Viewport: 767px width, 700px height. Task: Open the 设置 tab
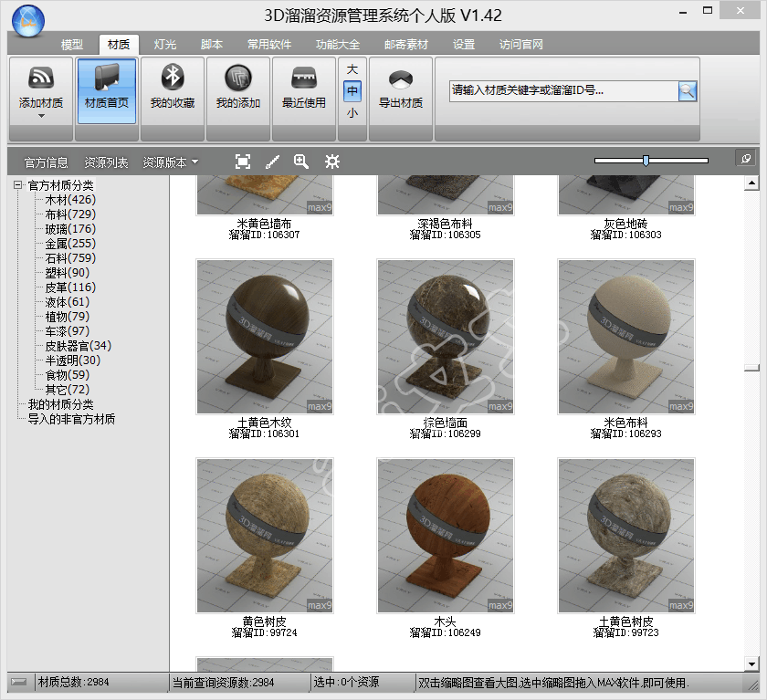point(464,45)
